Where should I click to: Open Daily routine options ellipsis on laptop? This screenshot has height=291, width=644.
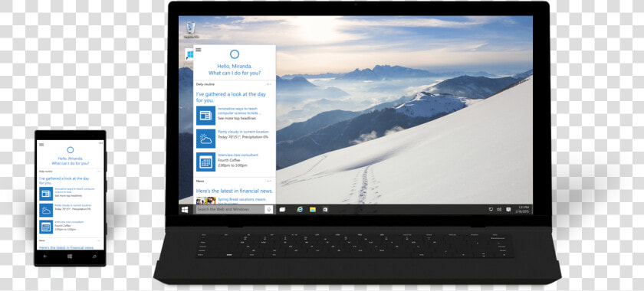268,84
